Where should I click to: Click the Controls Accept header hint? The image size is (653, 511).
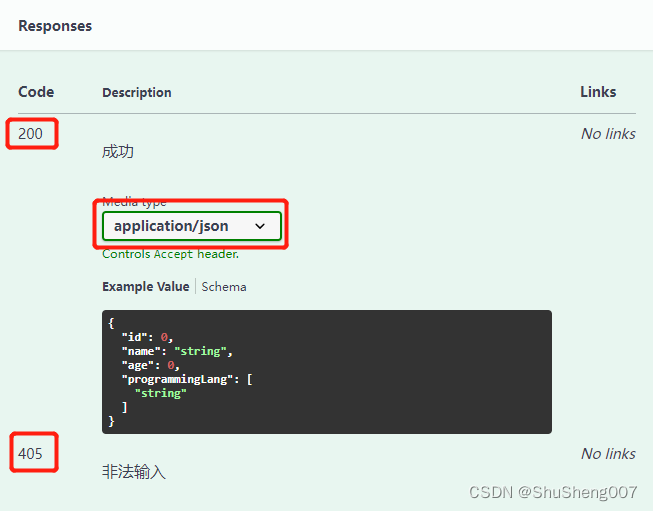(171, 254)
